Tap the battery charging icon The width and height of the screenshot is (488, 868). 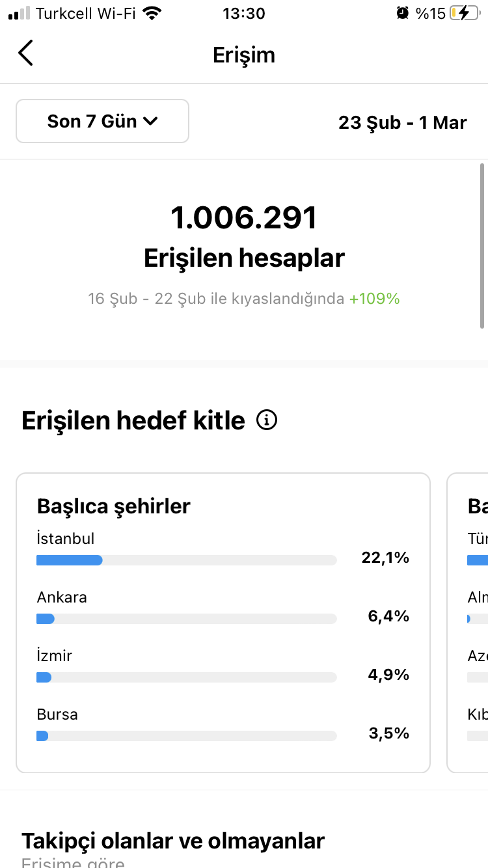point(463,13)
